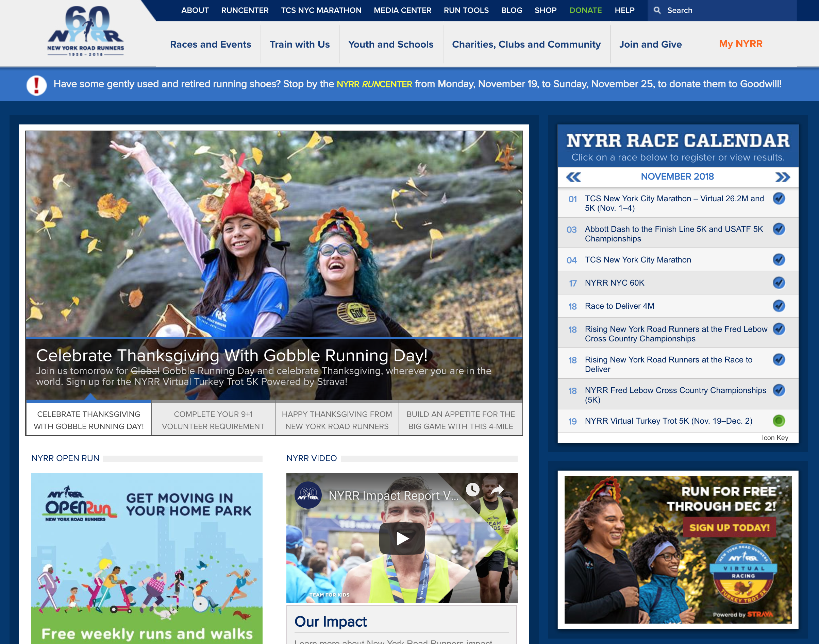Click the NYRR Impact Report video title

tap(393, 495)
